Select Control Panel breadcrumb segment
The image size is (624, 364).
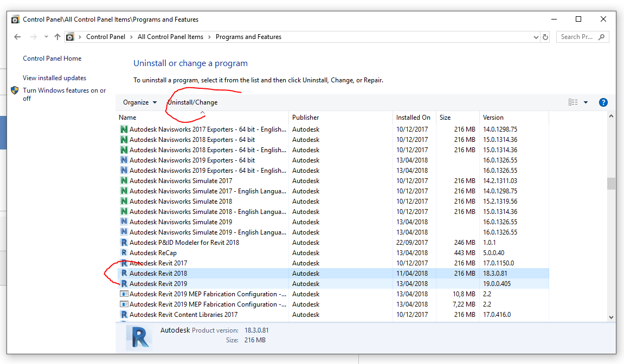coord(106,37)
